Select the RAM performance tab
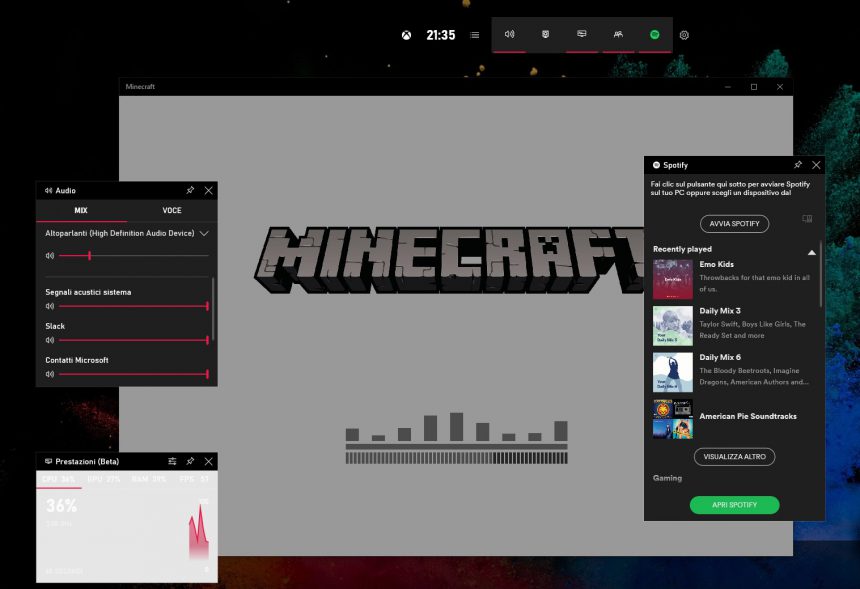860x589 pixels. (x=149, y=479)
